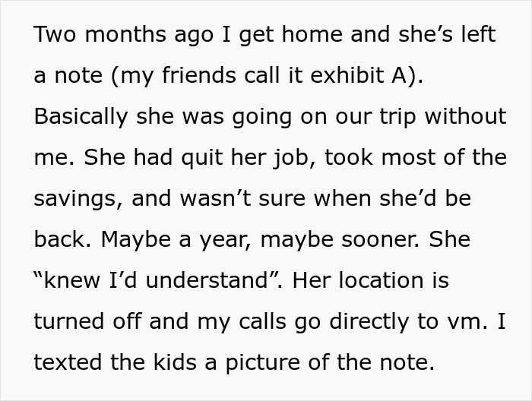532x401 pixels.
Task: Click the word "Basically"
Action: [x=80, y=117]
